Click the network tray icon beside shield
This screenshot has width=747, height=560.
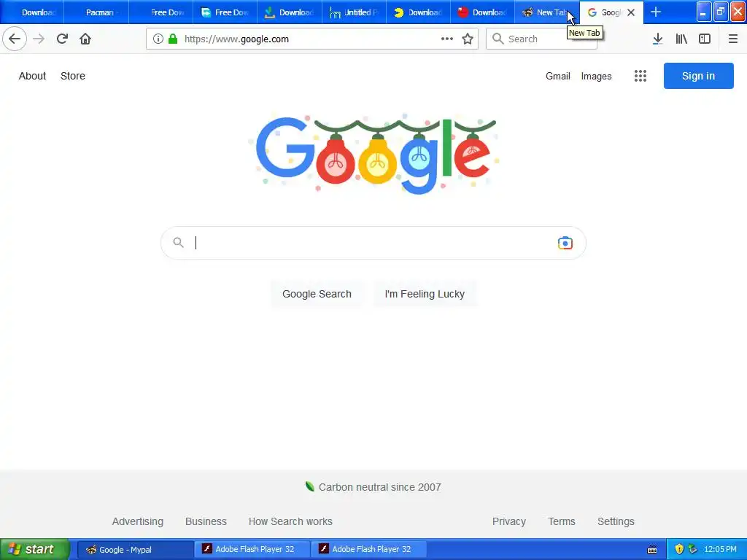(692, 550)
